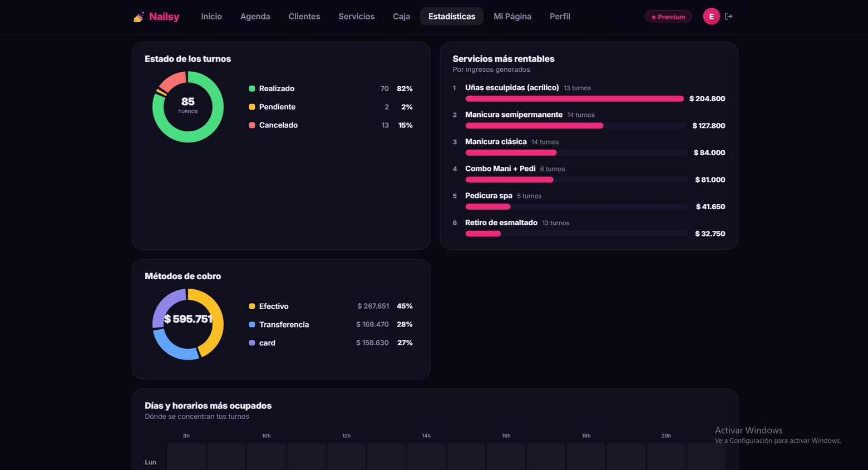
Task: Click the "$ 267.651" Efectivo amount
Action: click(x=373, y=306)
